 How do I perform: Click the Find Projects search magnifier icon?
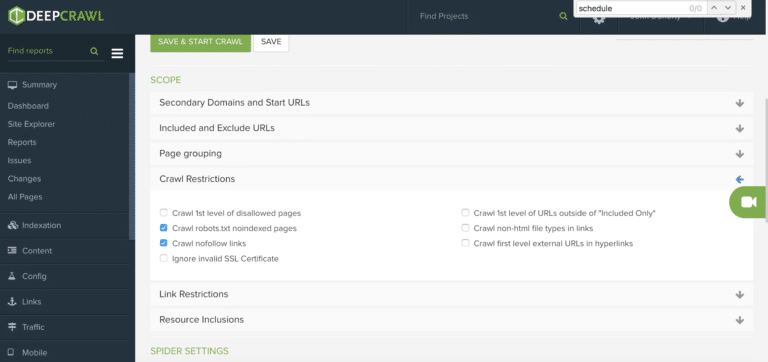point(563,16)
